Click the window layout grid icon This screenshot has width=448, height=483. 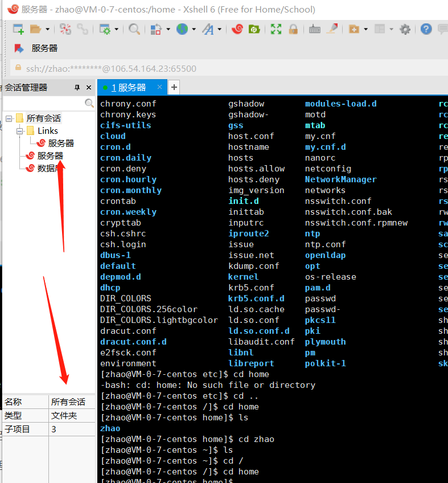(380, 29)
